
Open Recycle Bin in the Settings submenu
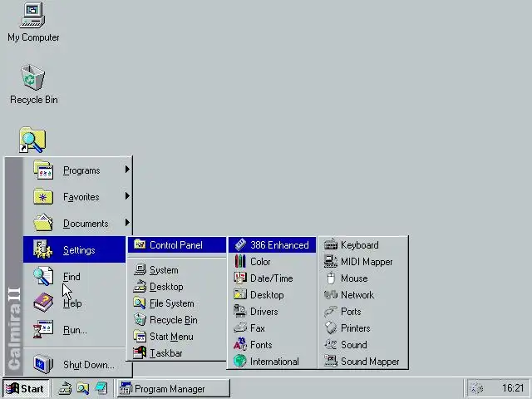coord(177,319)
